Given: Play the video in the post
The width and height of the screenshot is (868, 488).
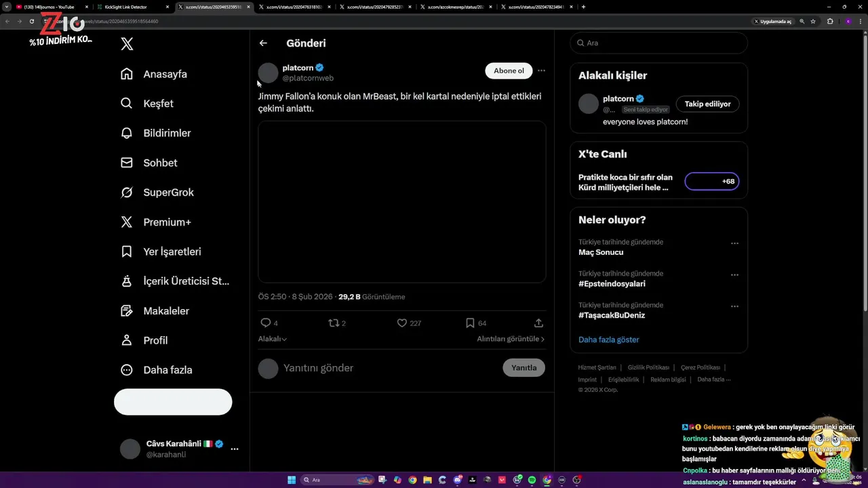Looking at the screenshot, I should 401,201.
